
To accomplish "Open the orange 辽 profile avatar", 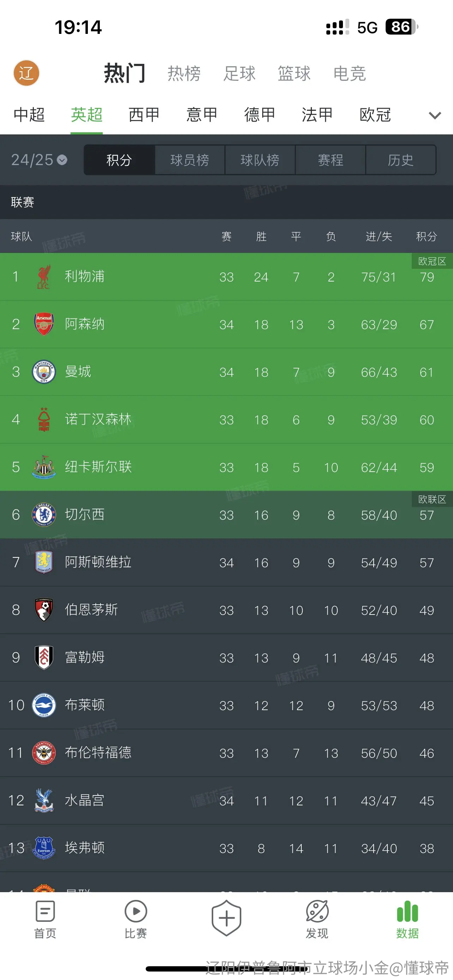I will [x=26, y=73].
